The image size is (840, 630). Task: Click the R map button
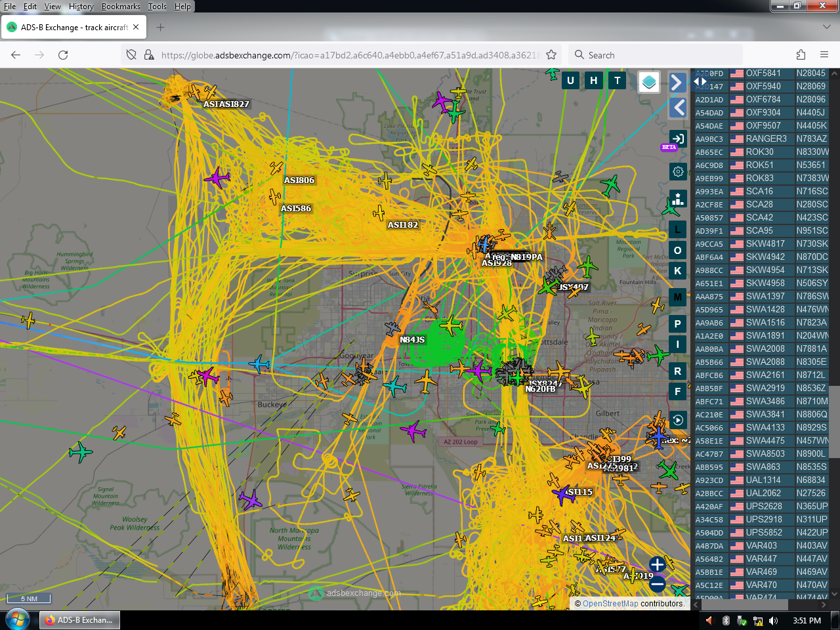[678, 371]
